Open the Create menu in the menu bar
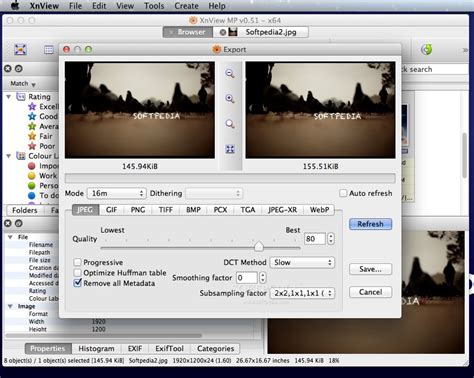The height and width of the screenshot is (378, 474). pyautogui.click(x=186, y=6)
